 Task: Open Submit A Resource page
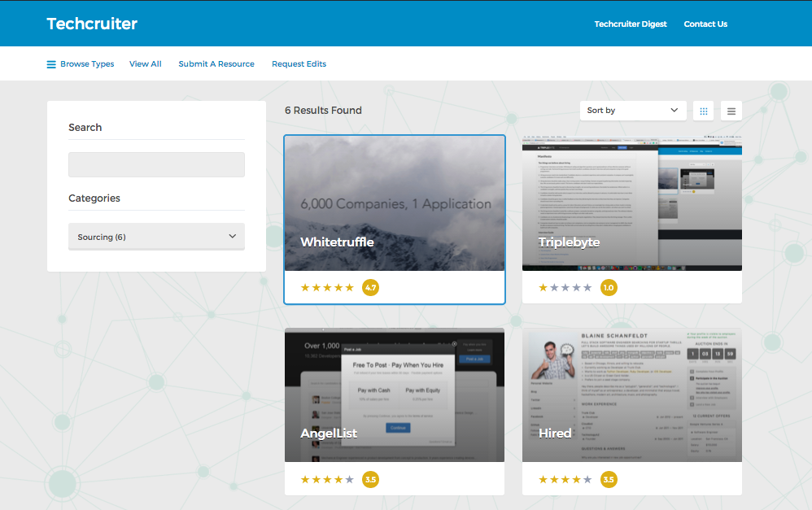pos(216,64)
